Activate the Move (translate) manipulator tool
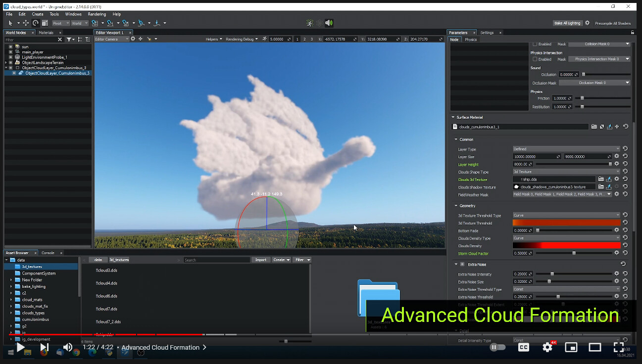The height and width of the screenshot is (364, 642). (26, 23)
